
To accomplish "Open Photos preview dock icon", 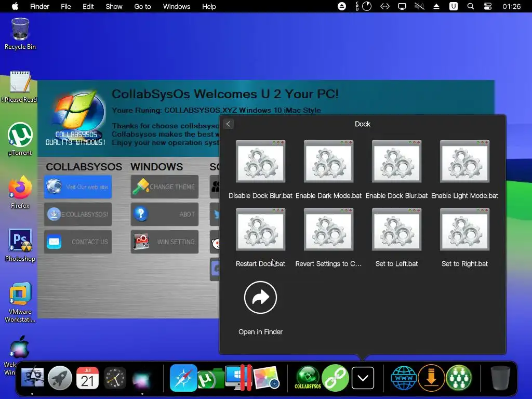I will click(x=267, y=378).
